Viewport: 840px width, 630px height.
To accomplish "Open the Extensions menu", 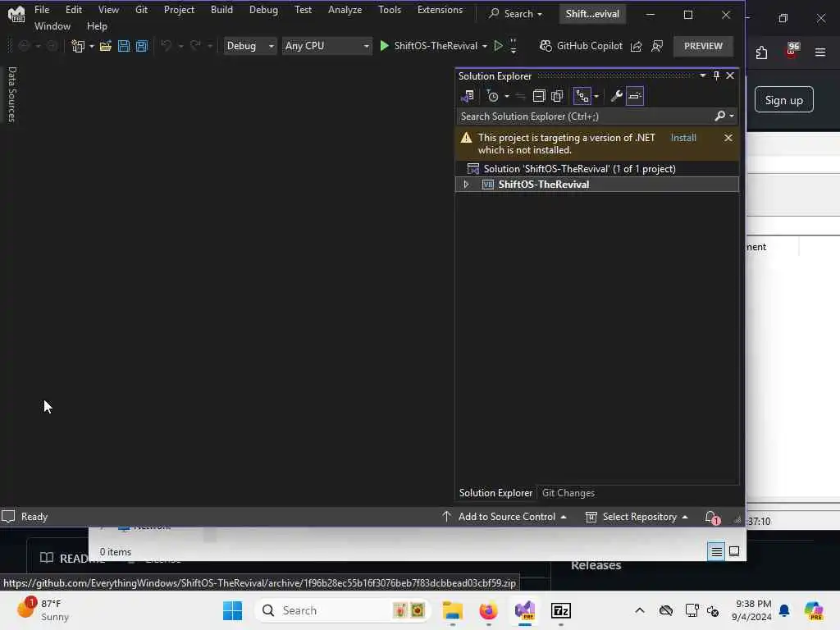I will (440, 10).
